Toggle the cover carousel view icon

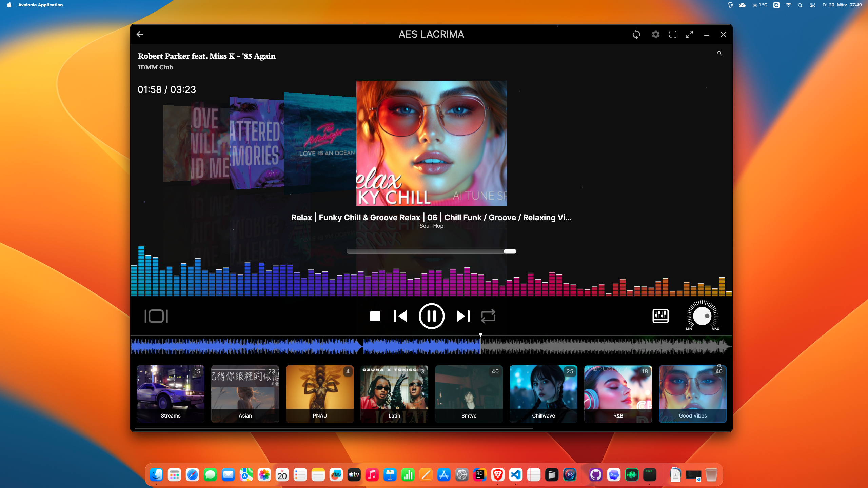tap(156, 316)
